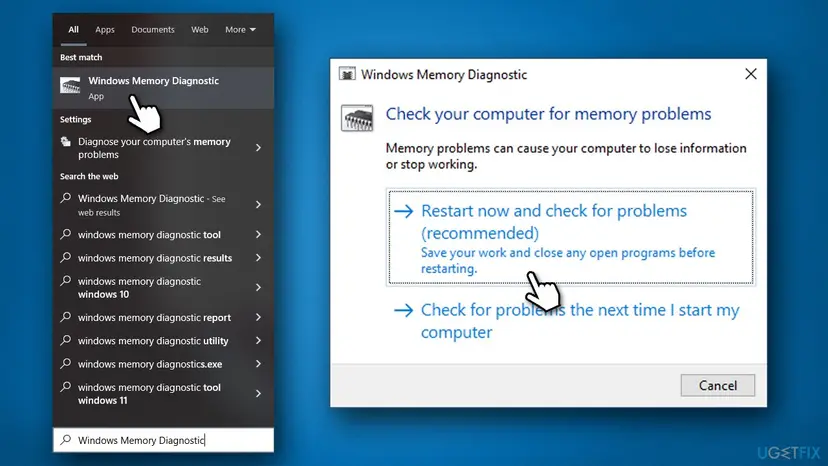This screenshot has height=466, width=828.
Task: Select the All search tab
Action: coord(73,30)
